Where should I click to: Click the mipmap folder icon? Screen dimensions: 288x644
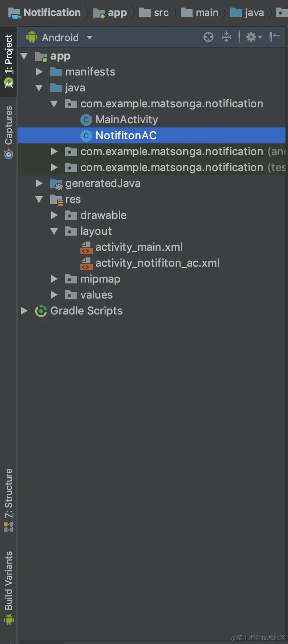tap(71, 279)
